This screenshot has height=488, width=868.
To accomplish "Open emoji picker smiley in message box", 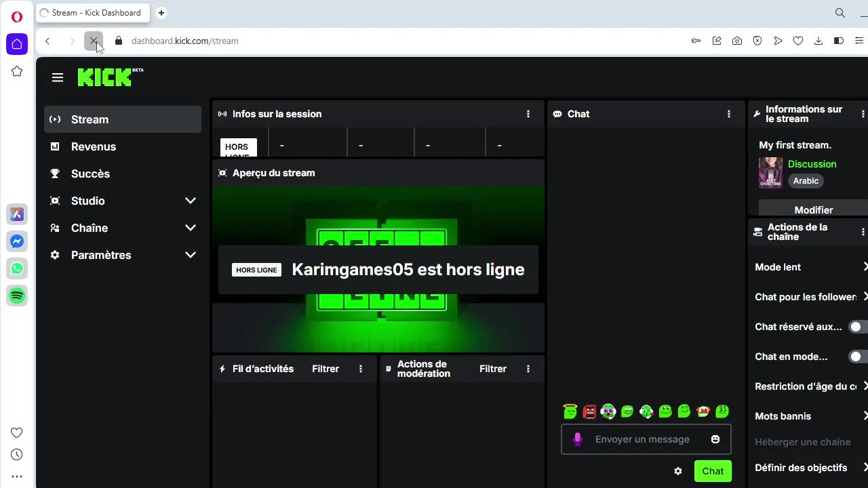I will pyautogui.click(x=715, y=439).
